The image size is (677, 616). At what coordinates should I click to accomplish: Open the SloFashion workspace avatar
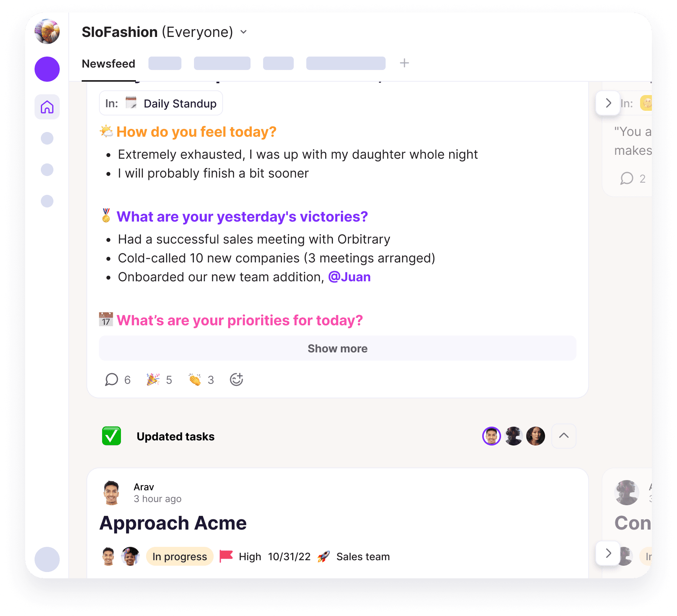tap(47, 31)
